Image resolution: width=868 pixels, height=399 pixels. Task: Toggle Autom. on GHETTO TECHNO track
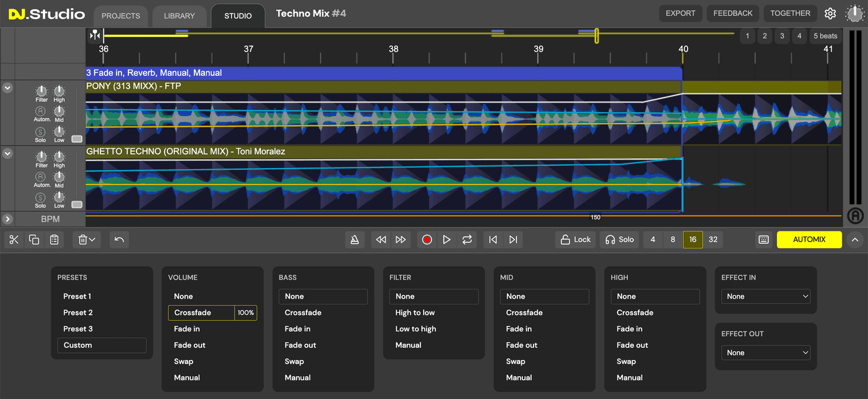40,176
